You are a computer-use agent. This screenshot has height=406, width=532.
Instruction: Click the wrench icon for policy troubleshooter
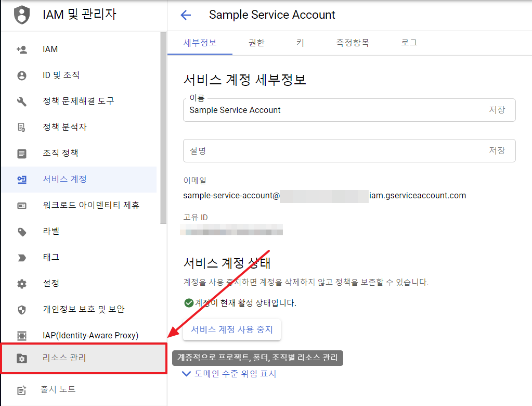tap(22, 101)
